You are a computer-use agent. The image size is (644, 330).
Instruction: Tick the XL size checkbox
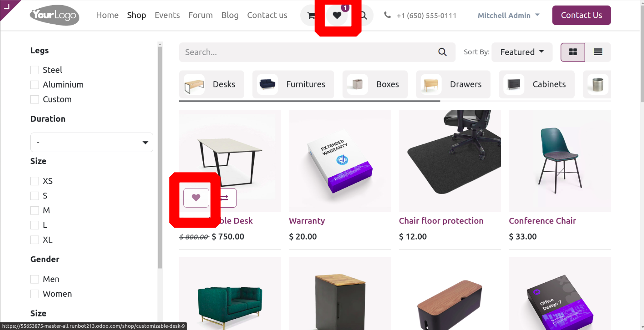click(34, 240)
